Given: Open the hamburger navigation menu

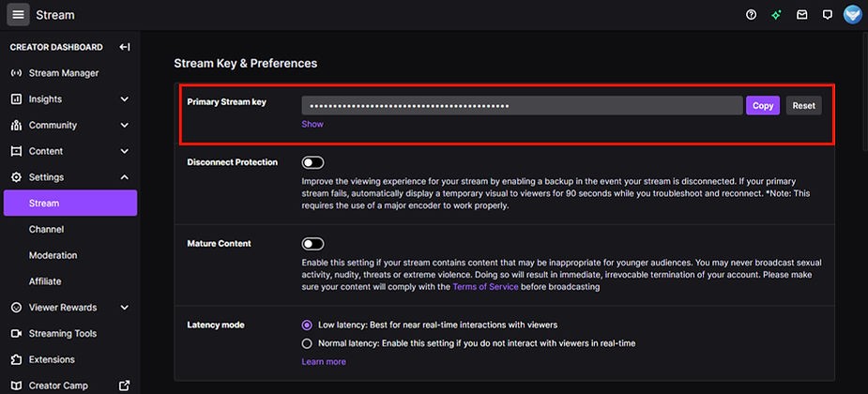Looking at the screenshot, I should coord(18,15).
